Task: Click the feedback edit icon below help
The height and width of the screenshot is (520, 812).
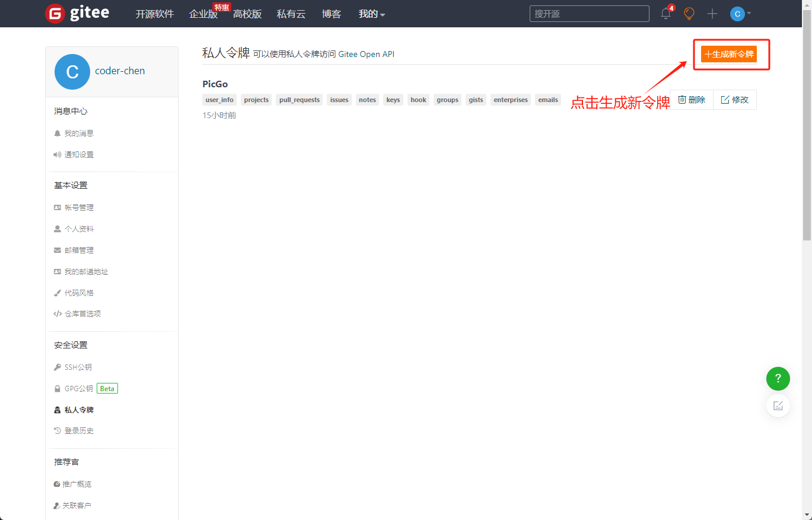Action: click(778, 406)
